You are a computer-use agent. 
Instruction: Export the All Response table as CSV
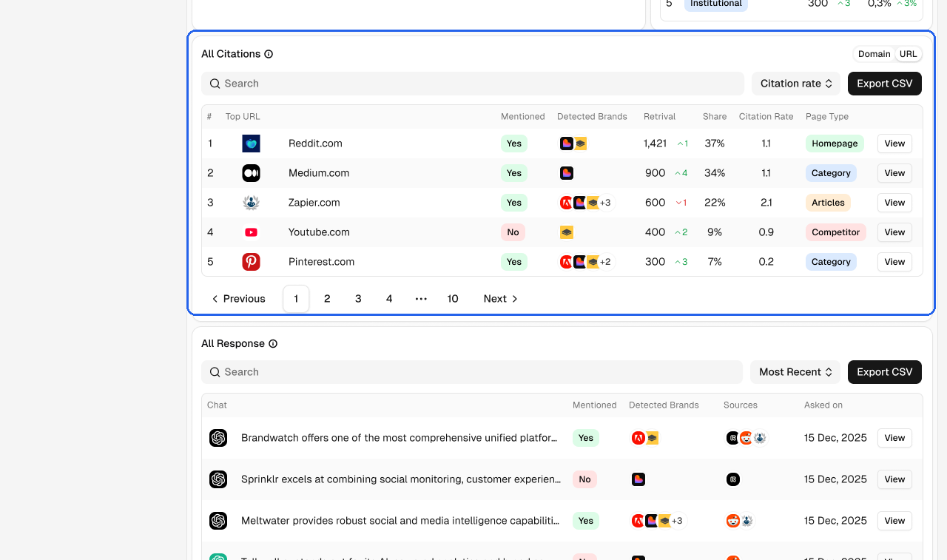tap(885, 372)
